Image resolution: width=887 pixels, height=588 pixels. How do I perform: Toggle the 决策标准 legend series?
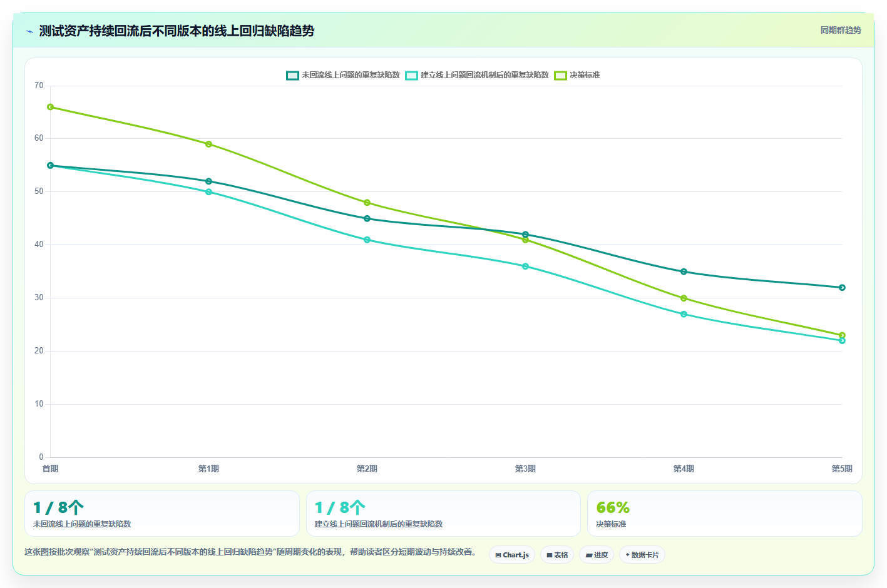click(577, 75)
